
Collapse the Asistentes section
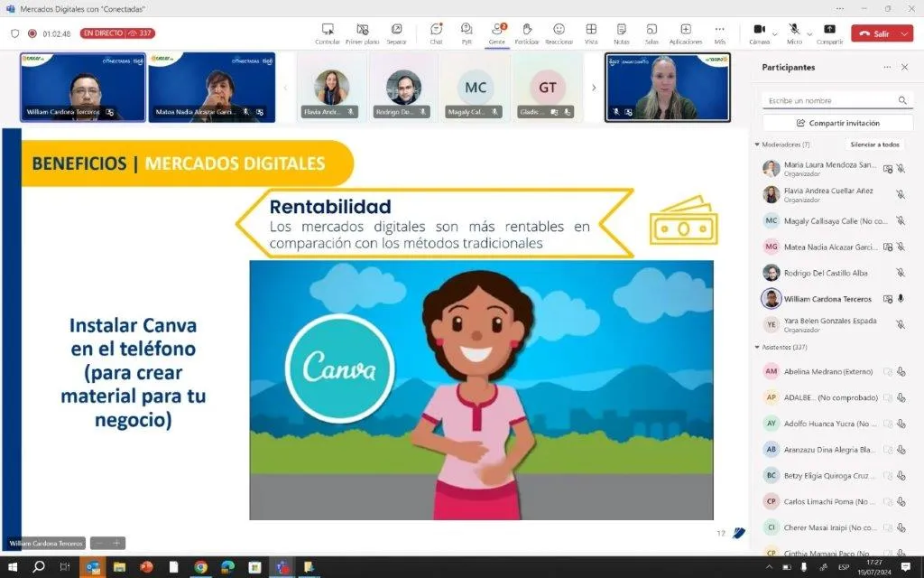click(x=757, y=347)
